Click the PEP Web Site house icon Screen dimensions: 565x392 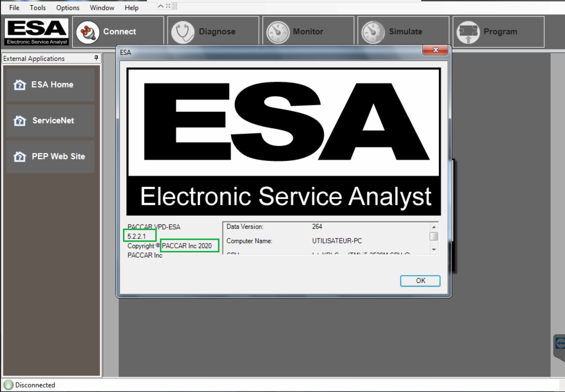tap(20, 157)
